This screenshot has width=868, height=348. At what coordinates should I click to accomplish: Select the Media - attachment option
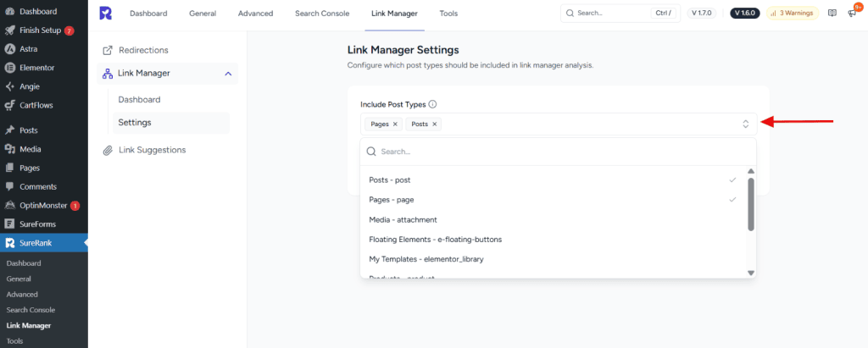point(554,219)
